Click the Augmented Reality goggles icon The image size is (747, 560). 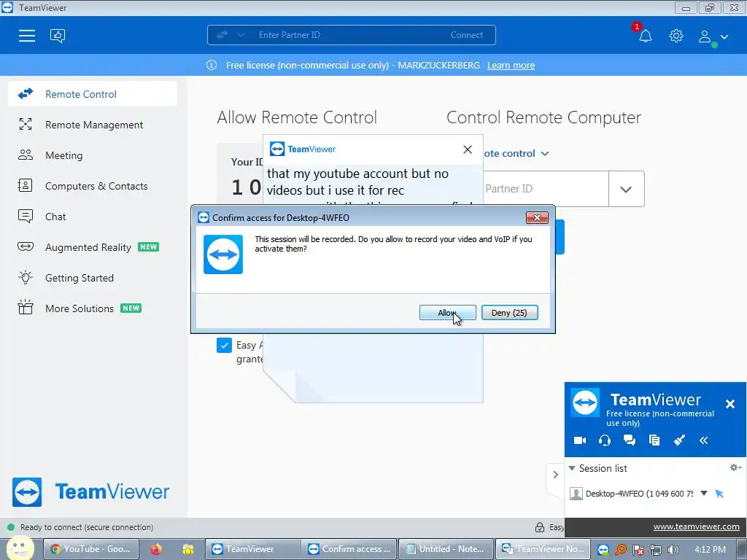tap(26, 246)
